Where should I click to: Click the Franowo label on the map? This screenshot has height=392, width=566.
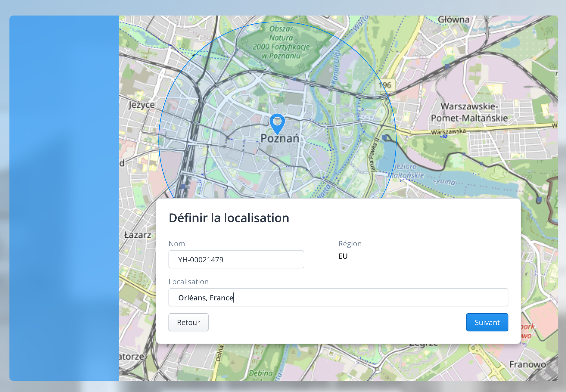pyautogui.click(x=528, y=364)
